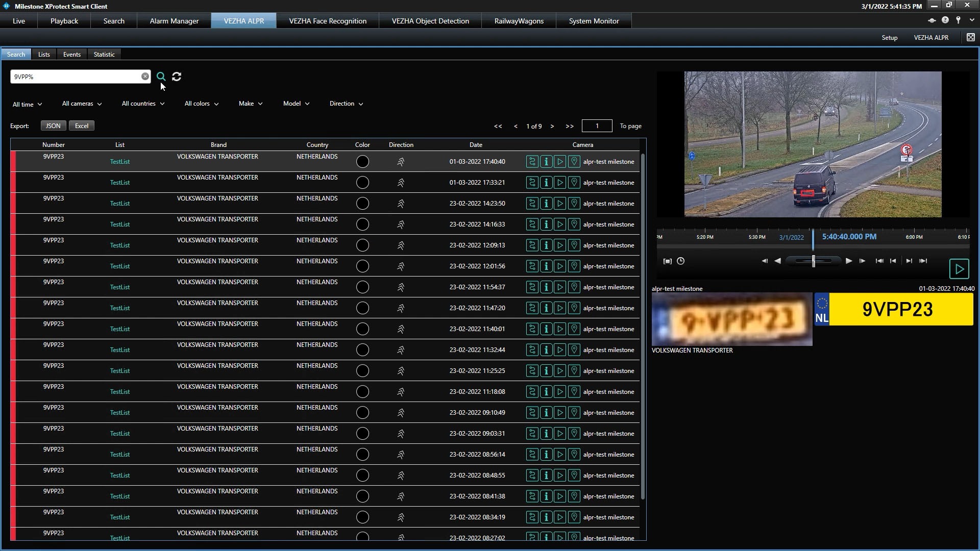Open the Model filter dropdown
980x551 pixels.
[296, 104]
